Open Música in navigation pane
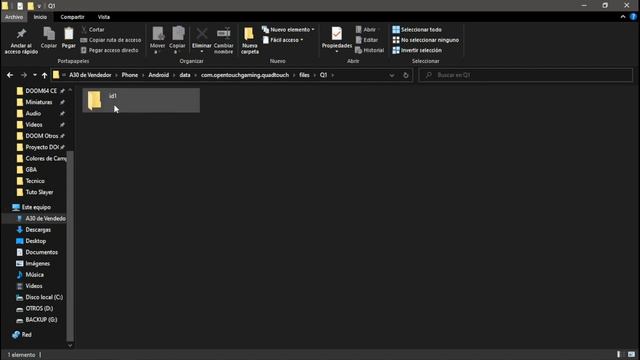This screenshot has width=640, height=360. pyautogui.click(x=34, y=275)
